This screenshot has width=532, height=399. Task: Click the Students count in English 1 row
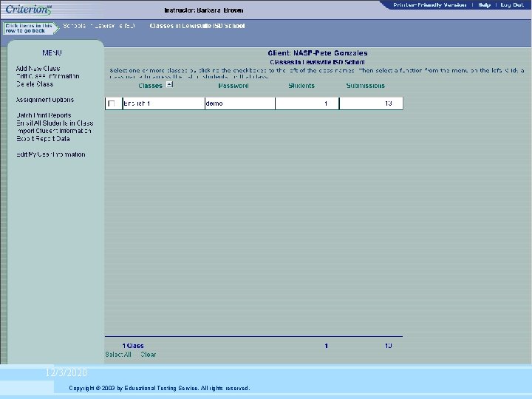(307, 103)
